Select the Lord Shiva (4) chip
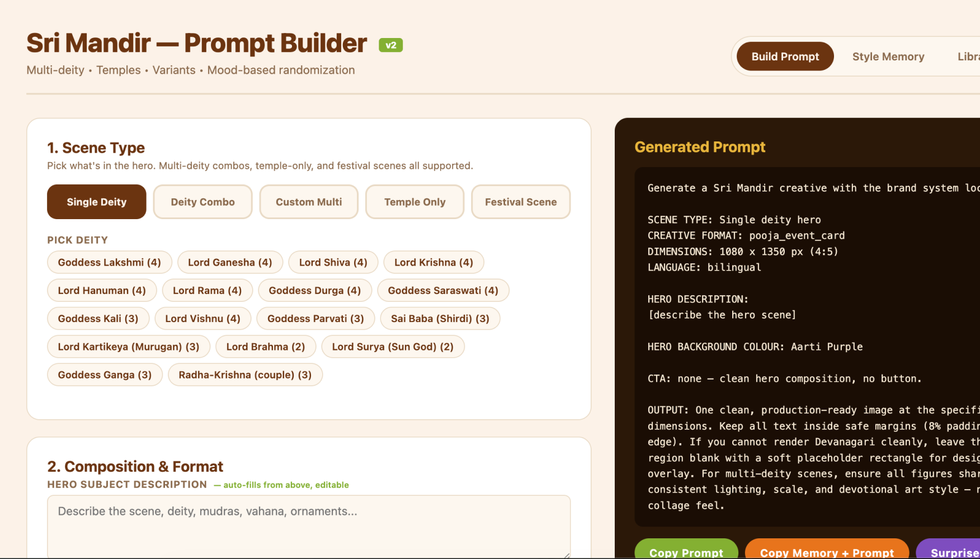 tap(333, 262)
